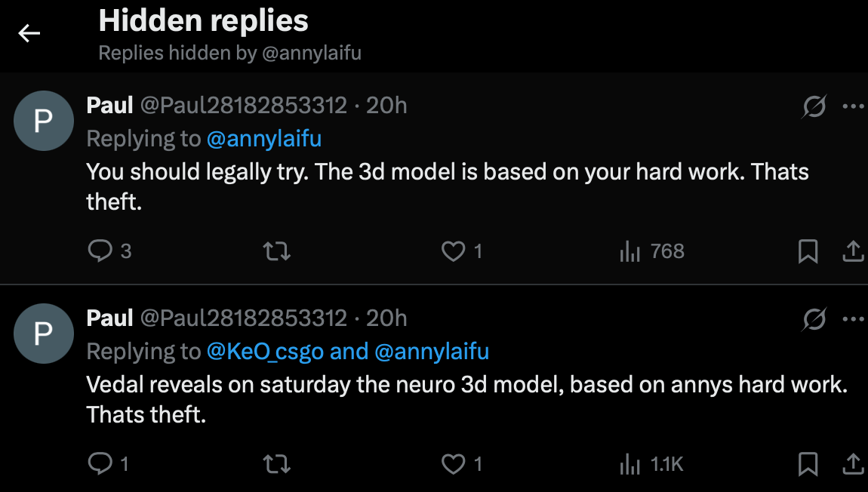This screenshot has height=492, width=868.
Task: Share the first tweet
Action: point(853,251)
